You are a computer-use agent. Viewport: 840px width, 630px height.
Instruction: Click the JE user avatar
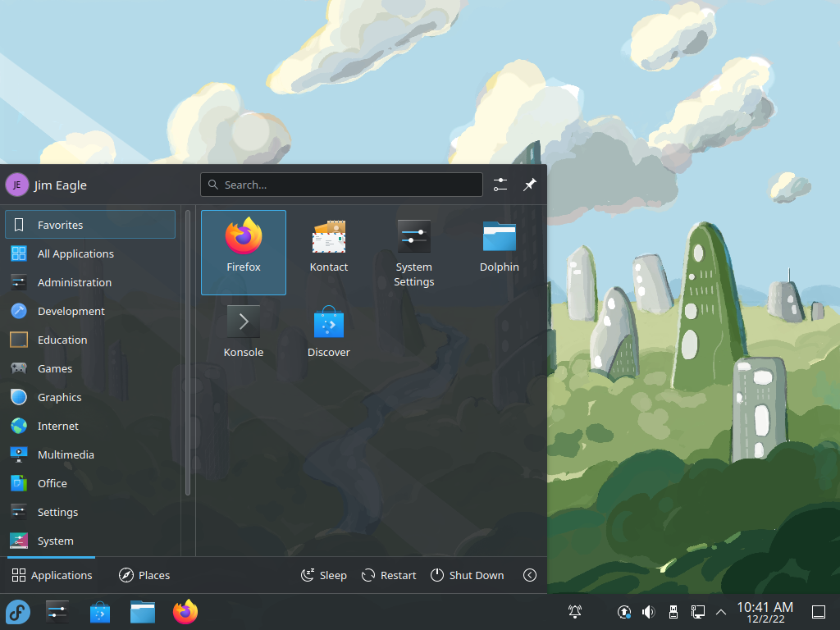click(16, 185)
